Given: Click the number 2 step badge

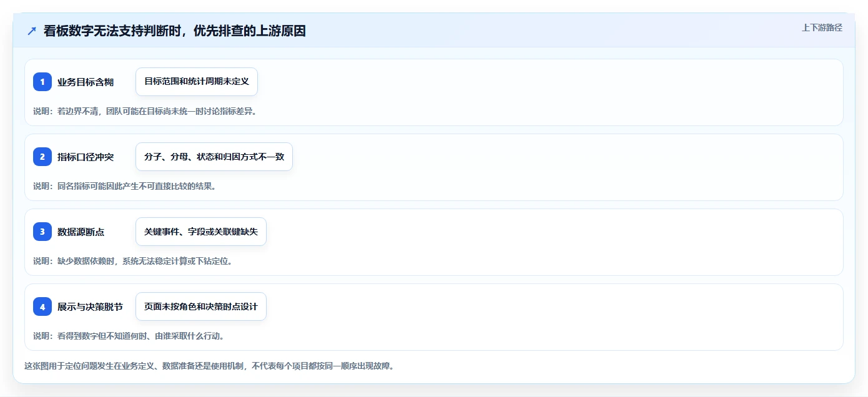Looking at the screenshot, I should [x=42, y=157].
